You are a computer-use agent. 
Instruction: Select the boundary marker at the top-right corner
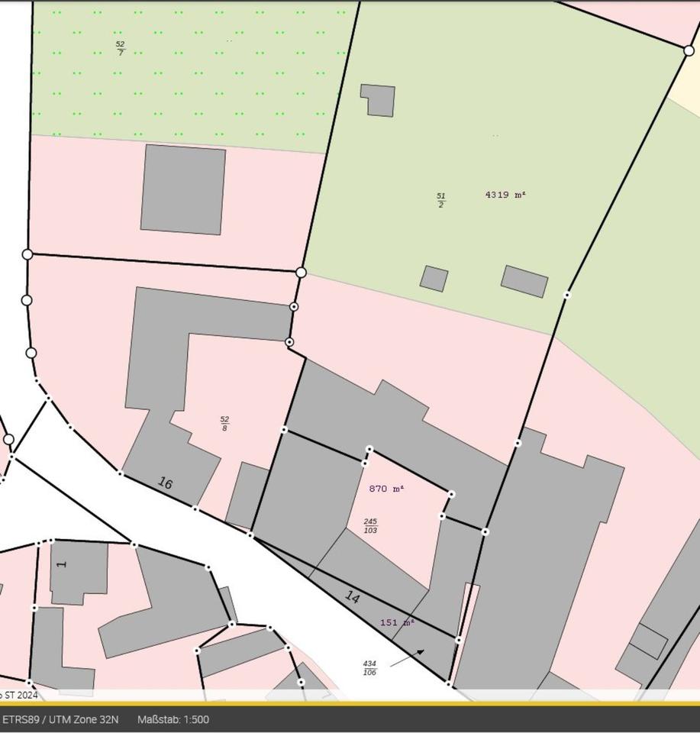tap(689, 50)
